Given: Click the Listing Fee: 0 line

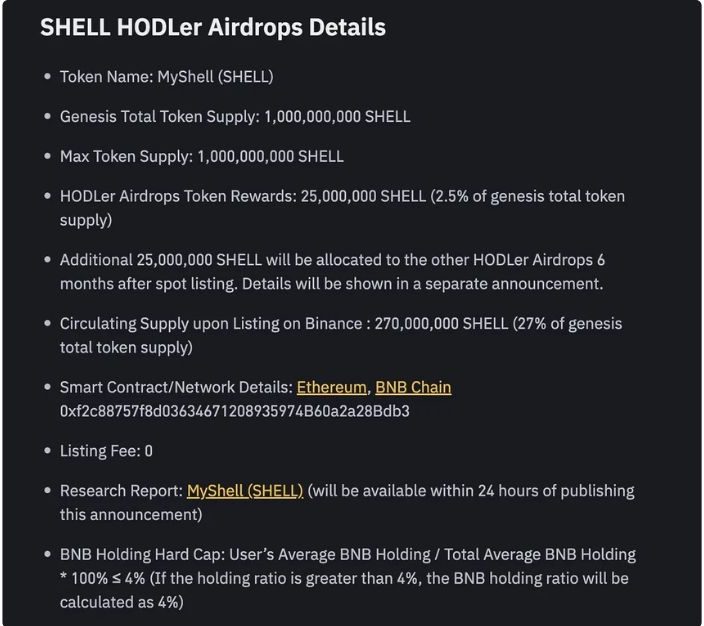Looking at the screenshot, I should pos(106,451).
